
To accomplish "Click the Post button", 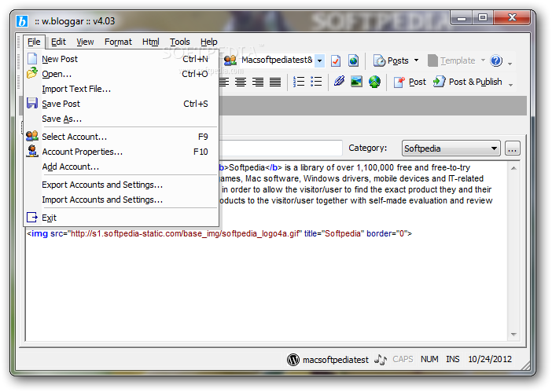I will [x=410, y=82].
